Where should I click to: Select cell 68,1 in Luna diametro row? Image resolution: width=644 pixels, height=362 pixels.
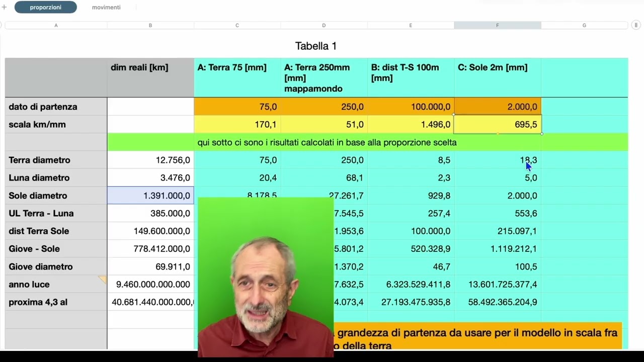[x=324, y=177]
